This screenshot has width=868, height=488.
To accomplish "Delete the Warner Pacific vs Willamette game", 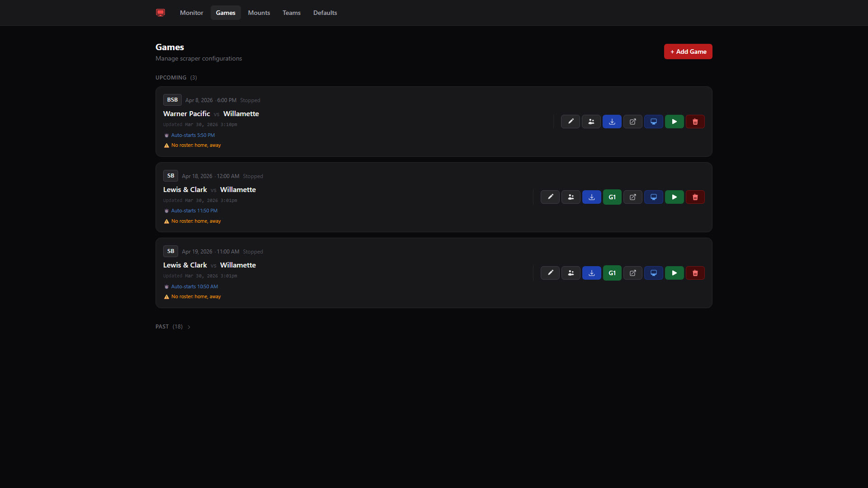I will [x=695, y=122].
